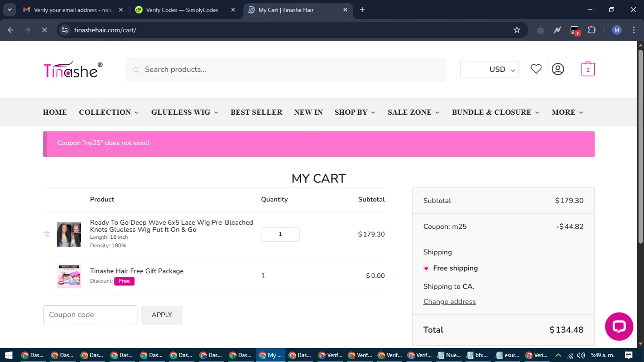
Task: Stop loading the page
Action: tap(44, 30)
